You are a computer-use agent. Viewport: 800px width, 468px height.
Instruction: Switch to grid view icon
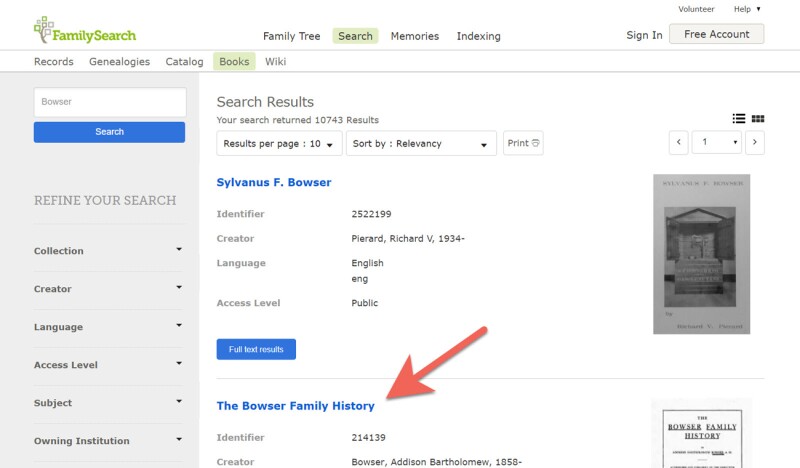point(758,119)
